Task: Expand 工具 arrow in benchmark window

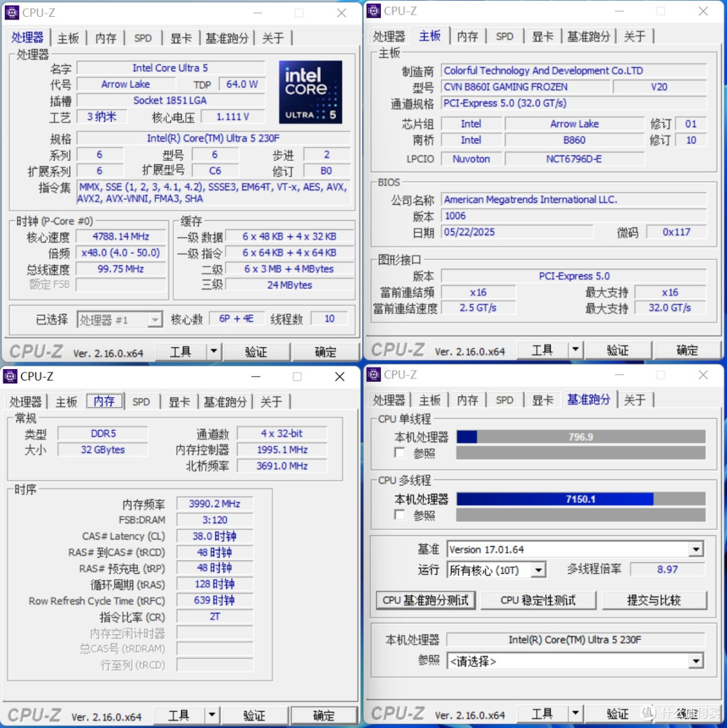Action: coord(576,713)
